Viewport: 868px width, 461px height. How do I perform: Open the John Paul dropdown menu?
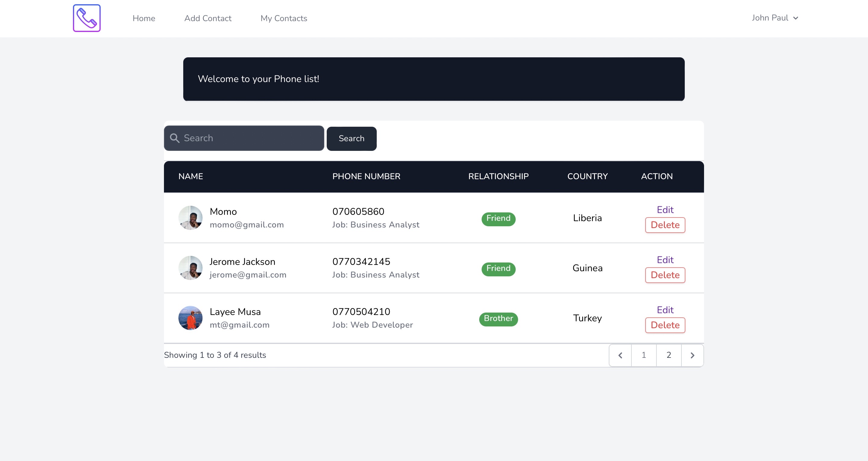[x=775, y=18]
